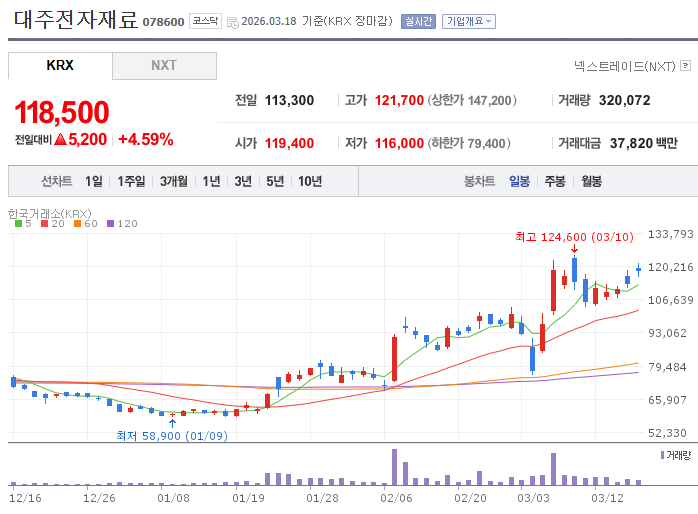The image size is (698, 514).
Task: Click the 전일 value 113,300
Action: pos(289,101)
